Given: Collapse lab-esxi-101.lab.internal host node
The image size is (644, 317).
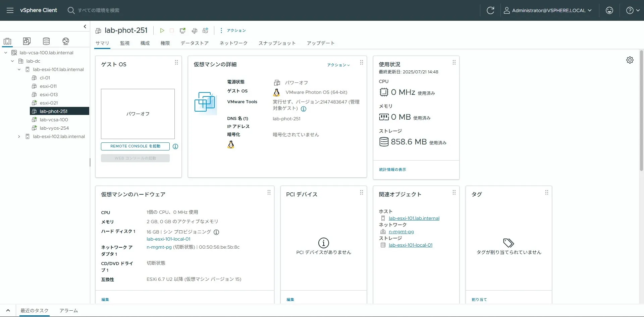Looking at the screenshot, I should [19, 69].
